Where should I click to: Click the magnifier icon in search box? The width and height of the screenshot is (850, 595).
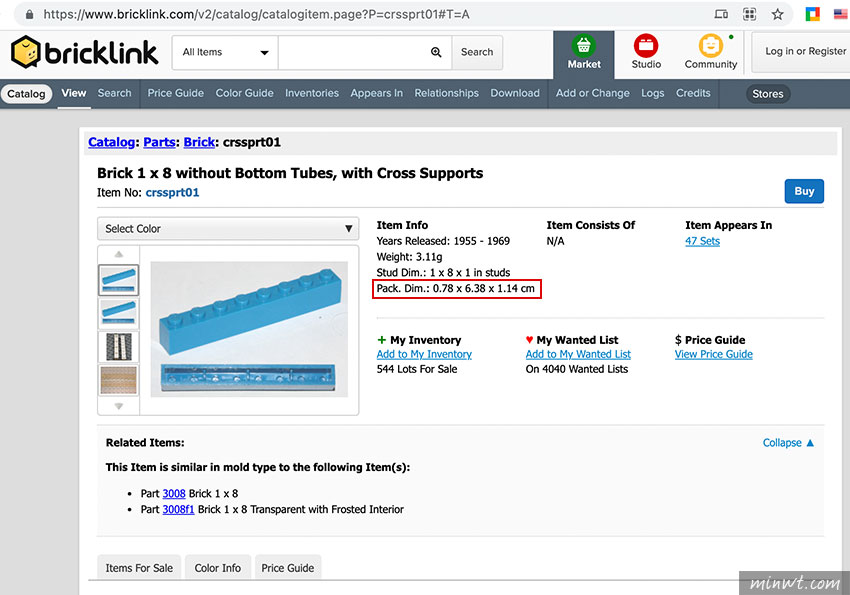436,52
